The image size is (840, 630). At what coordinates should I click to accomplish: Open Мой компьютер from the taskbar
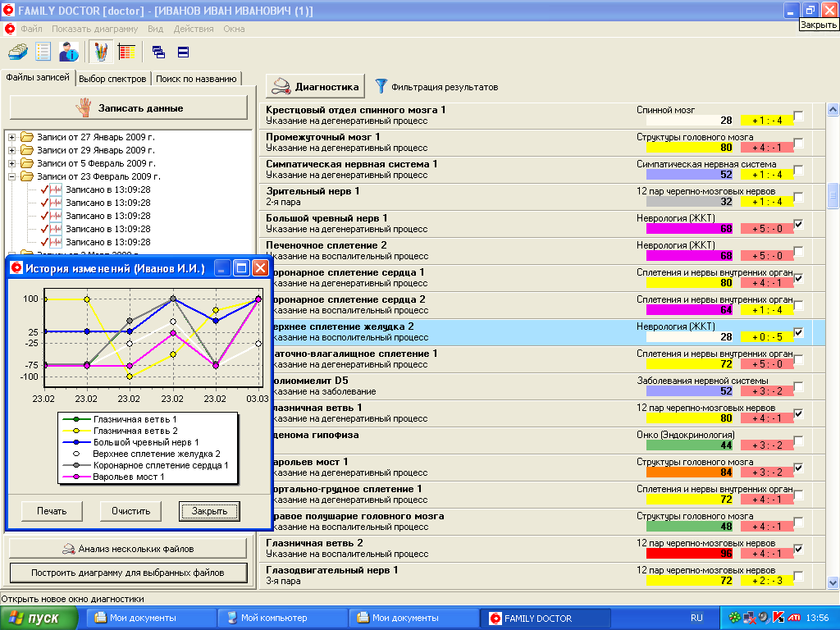pyautogui.click(x=282, y=618)
